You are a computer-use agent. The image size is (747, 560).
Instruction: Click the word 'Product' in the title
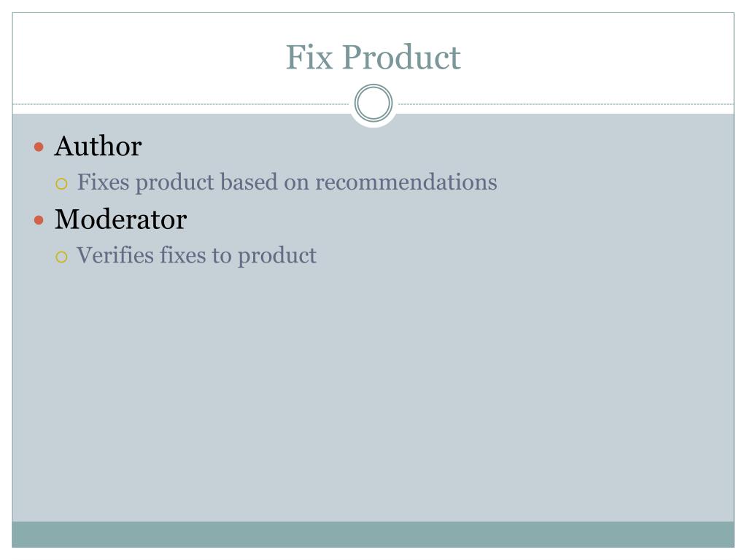pos(402,57)
